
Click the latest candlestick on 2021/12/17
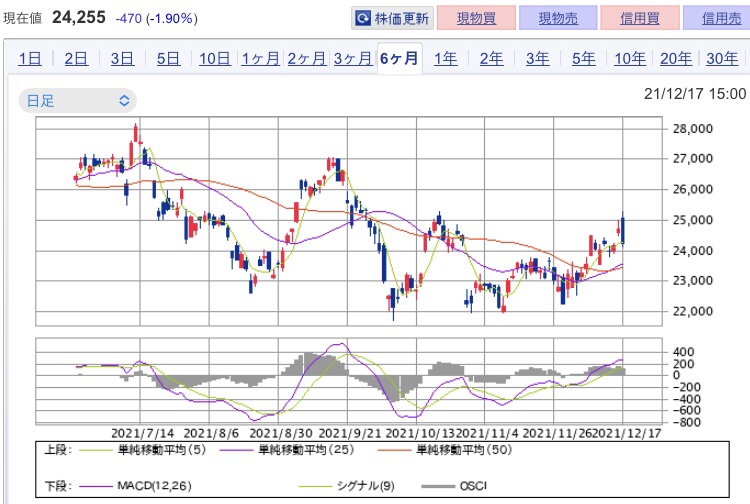[x=623, y=230]
